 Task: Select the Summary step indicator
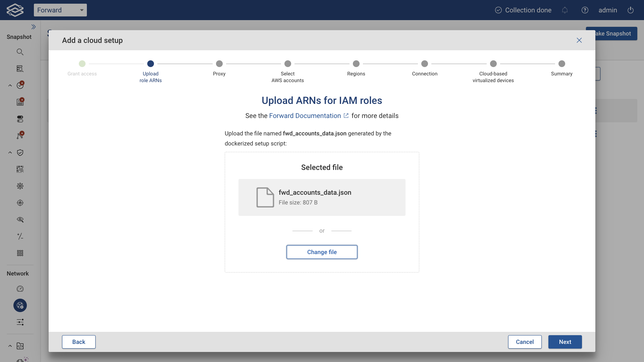point(562,64)
